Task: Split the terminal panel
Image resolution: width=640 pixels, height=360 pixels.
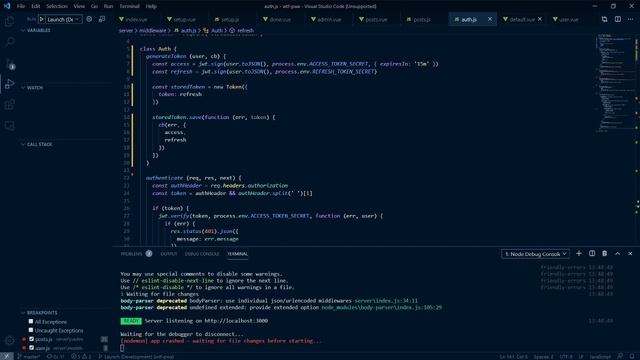Action: point(592,253)
